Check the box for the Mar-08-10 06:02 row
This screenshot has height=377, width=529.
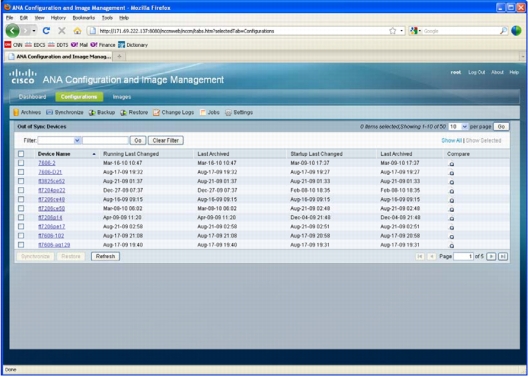[21, 209]
